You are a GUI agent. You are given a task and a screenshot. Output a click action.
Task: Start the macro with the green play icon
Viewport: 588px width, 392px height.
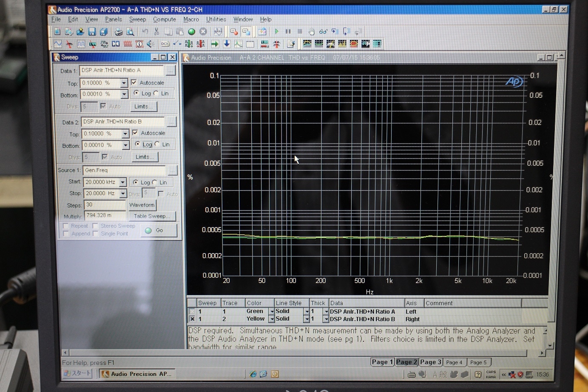click(x=277, y=31)
